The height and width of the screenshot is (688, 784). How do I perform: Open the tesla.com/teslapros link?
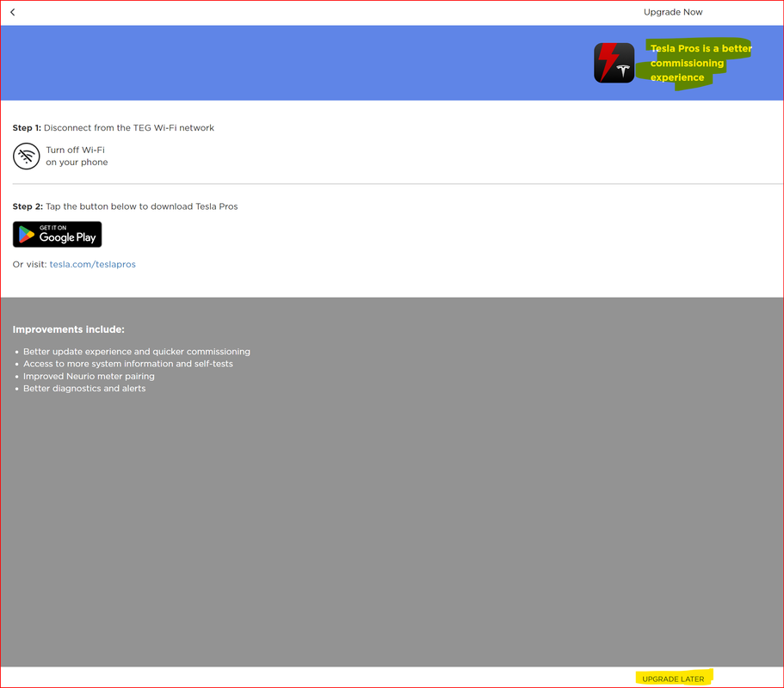coord(92,264)
